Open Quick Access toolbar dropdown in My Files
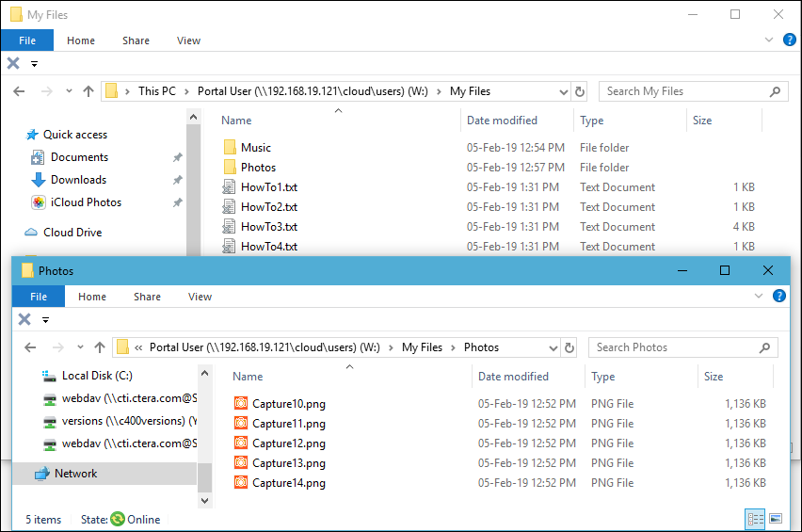 click(34, 64)
